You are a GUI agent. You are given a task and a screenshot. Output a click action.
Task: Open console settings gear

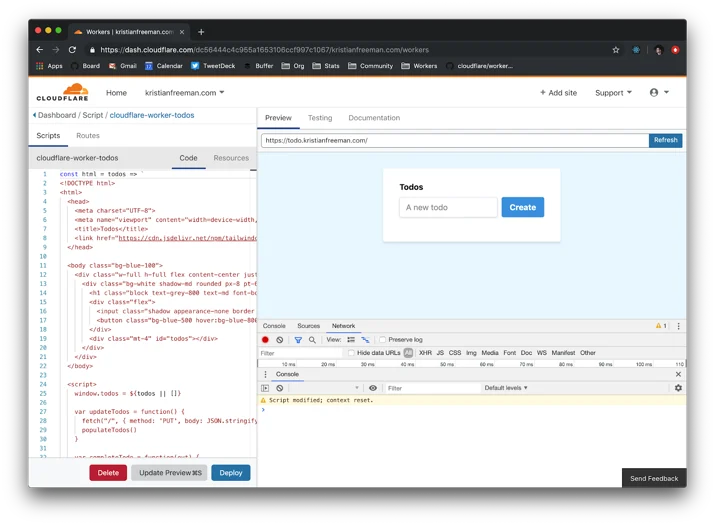pos(678,388)
